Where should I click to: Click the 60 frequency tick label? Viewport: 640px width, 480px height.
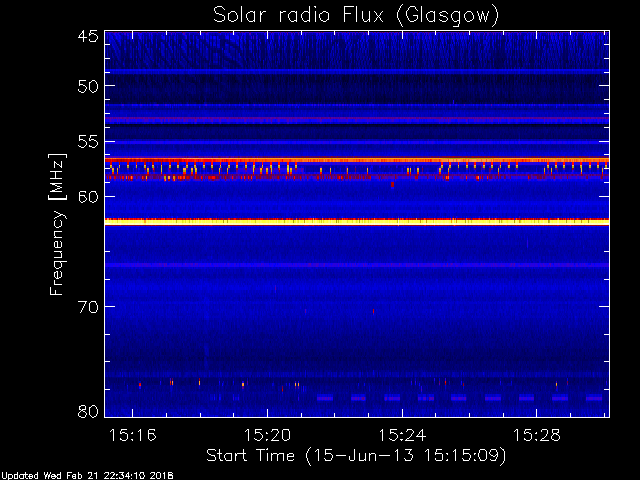pos(88,197)
